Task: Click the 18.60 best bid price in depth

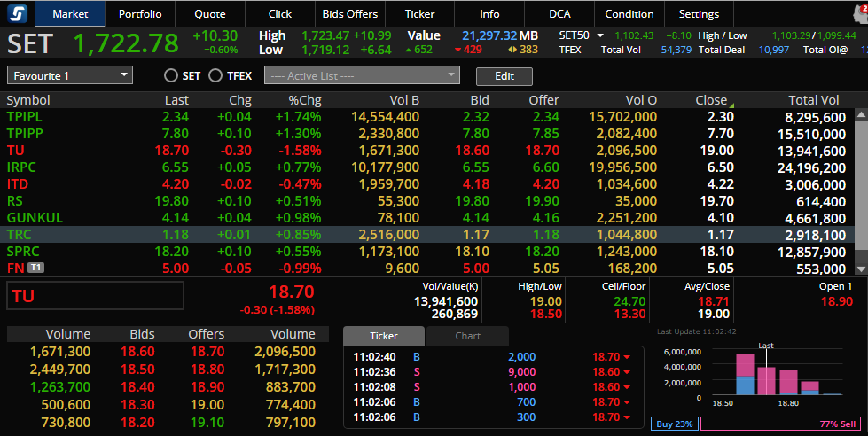Action: coord(137,351)
